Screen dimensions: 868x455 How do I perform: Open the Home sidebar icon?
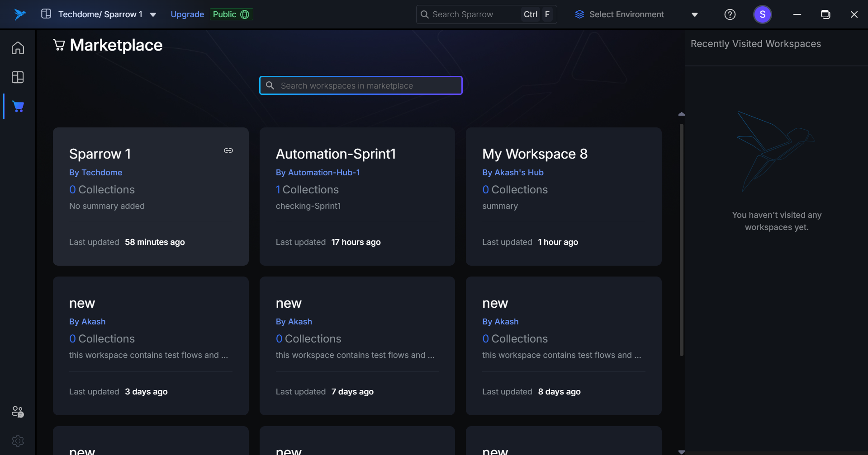click(18, 48)
